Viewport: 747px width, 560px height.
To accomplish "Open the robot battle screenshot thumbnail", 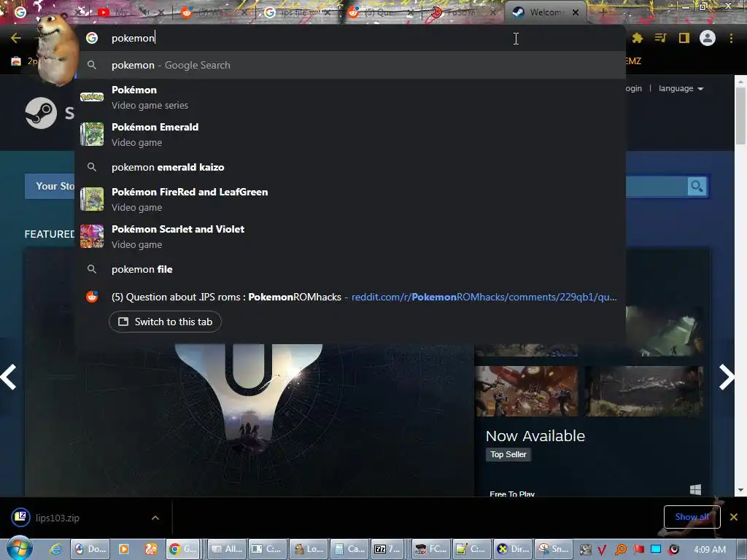I will (527, 392).
